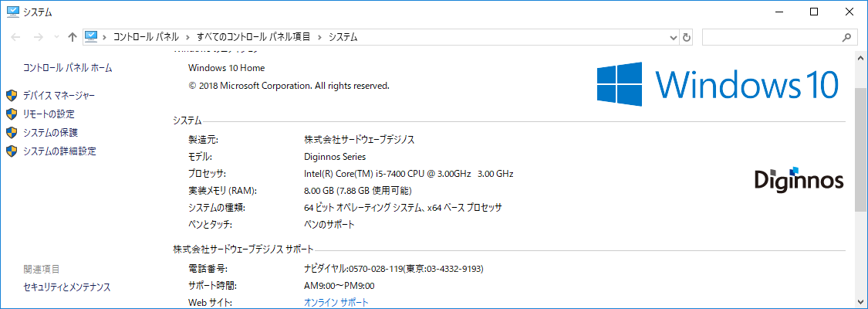This screenshot has width=868, height=309.
Task: Click the Up arrow to parent folder
Action: pos(72,37)
